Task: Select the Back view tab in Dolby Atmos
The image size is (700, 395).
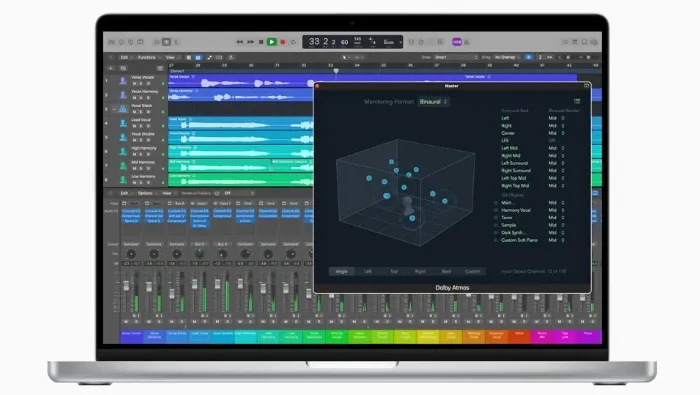Action: [446, 271]
